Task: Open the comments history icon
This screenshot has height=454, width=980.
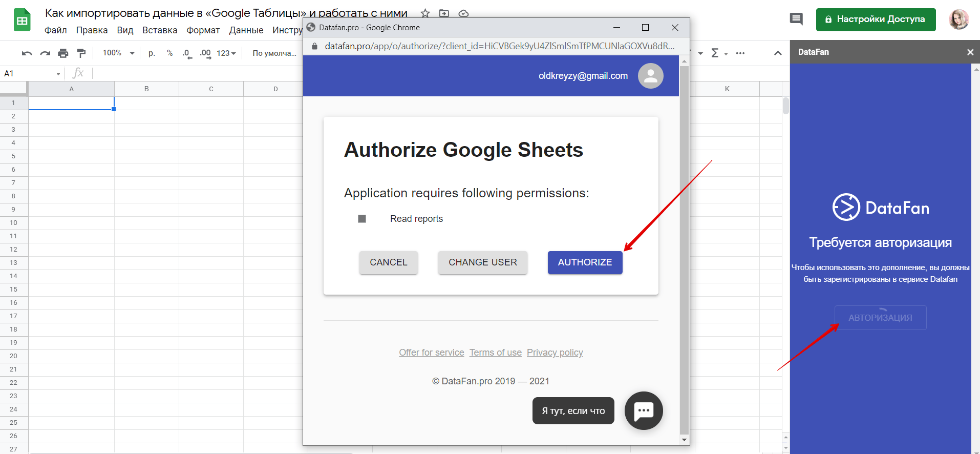Action: 796,19
